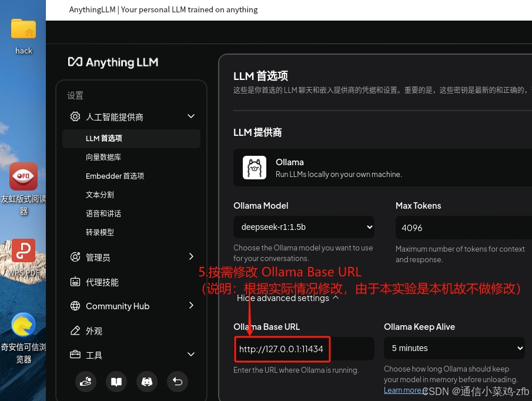The image size is (532, 401).
Task: Open Embedder 首选项 settings
Action: 115,176
